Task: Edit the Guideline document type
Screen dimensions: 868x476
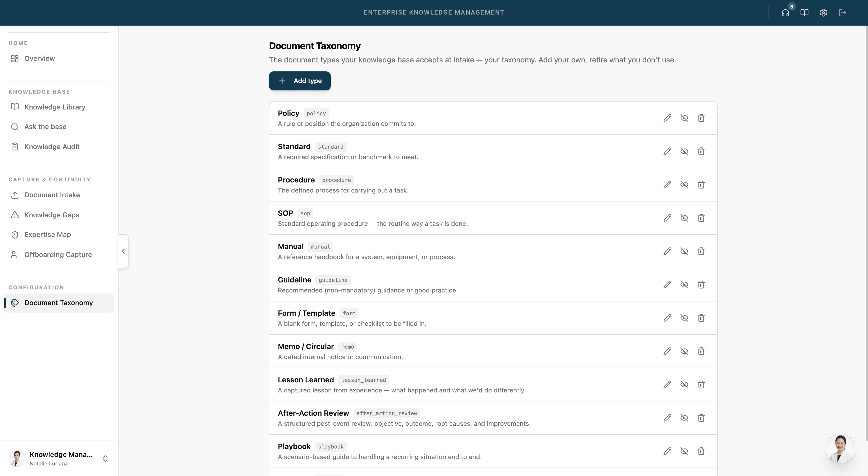Action: tap(667, 285)
